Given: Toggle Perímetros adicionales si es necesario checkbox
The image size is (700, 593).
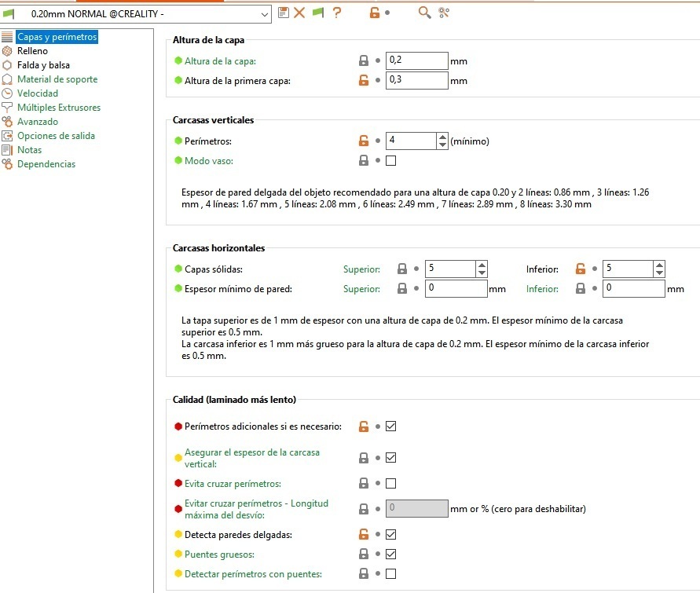Looking at the screenshot, I should pyautogui.click(x=390, y=426).
